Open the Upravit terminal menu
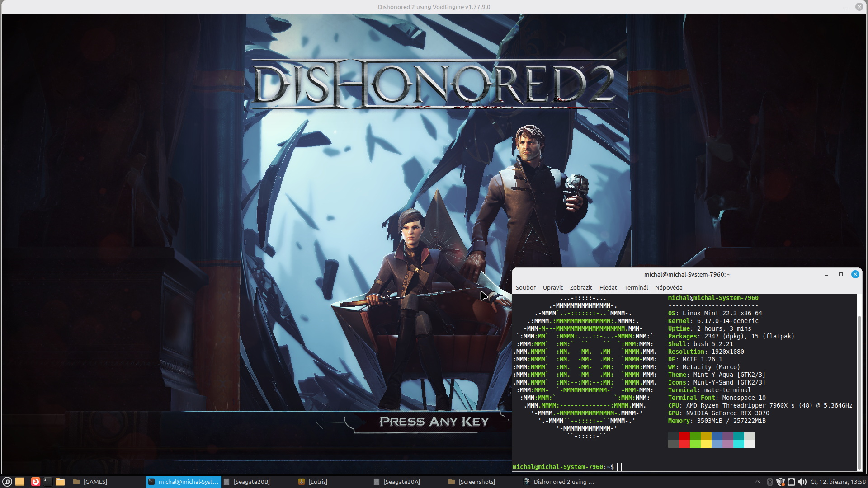The image size is (868, 488). click(x=552, y=287)
